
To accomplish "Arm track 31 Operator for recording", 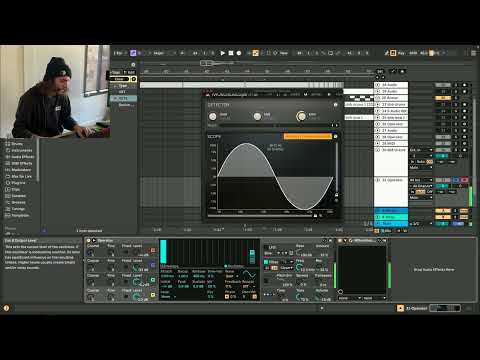I will coord(464,180).
